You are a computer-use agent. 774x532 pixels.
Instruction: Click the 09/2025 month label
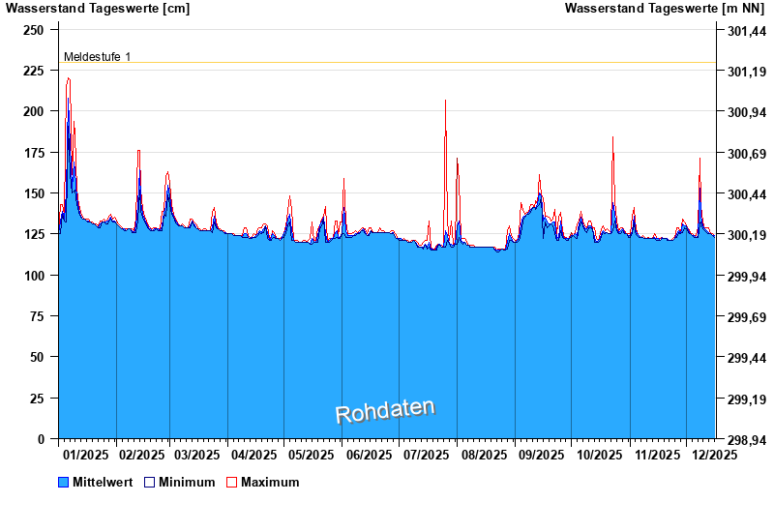click(x=541, y=455)
